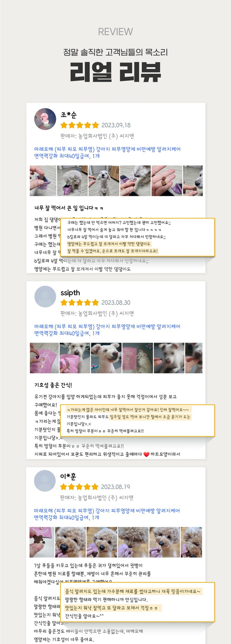Open 이*훈's first heart-shaped treat photo

pyautogui.click(x=42, y=542)
